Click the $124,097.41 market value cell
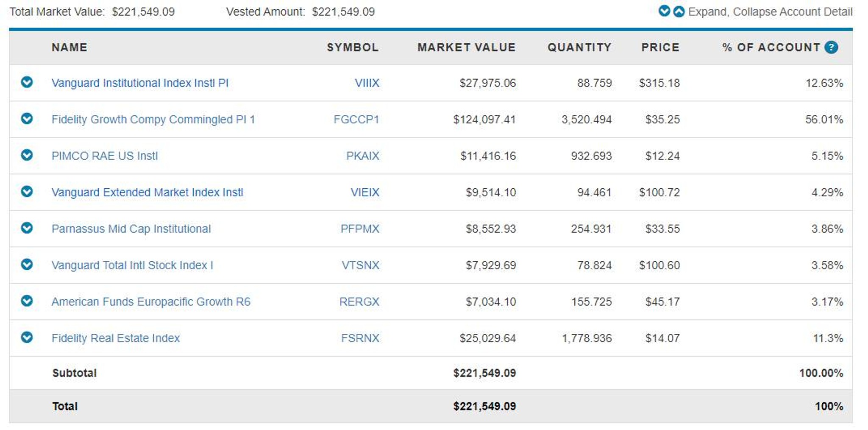Image resolution: width=868 pixels, height=430 pixels. (484, 119)
